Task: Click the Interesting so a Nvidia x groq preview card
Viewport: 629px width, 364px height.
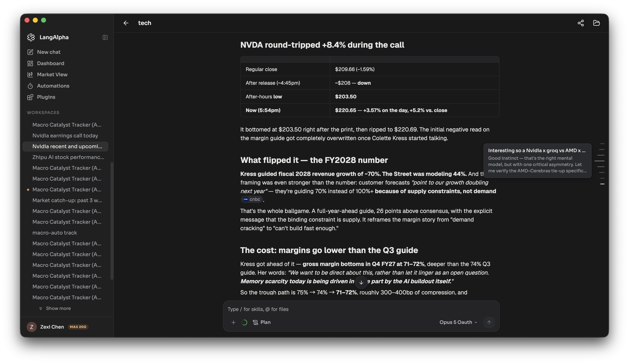Action: (x=537, y=161)
